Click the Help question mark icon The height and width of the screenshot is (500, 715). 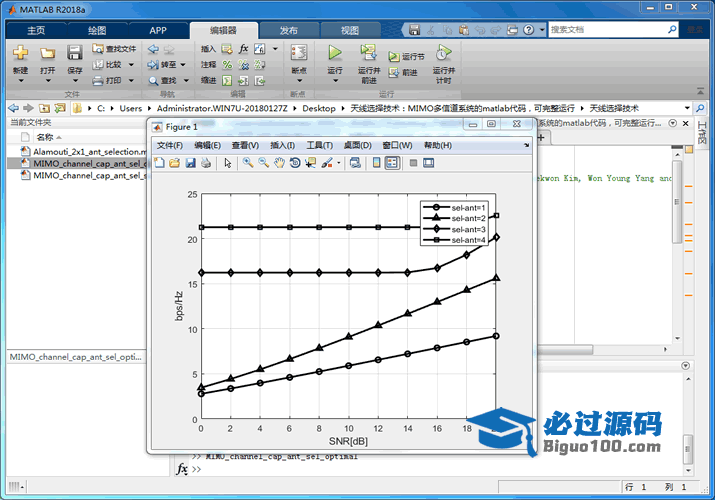coord(528,30)
